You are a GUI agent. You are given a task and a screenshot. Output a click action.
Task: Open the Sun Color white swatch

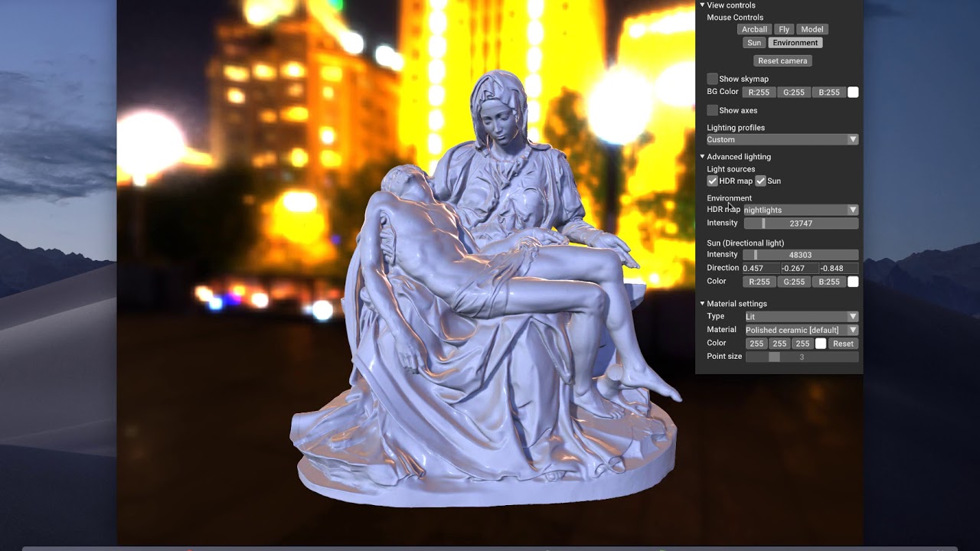coord(853,282)
